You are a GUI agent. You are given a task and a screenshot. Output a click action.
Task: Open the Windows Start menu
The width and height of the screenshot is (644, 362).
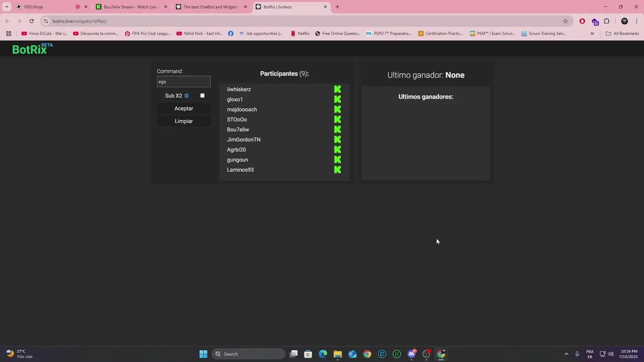click(x=203, y=354)
